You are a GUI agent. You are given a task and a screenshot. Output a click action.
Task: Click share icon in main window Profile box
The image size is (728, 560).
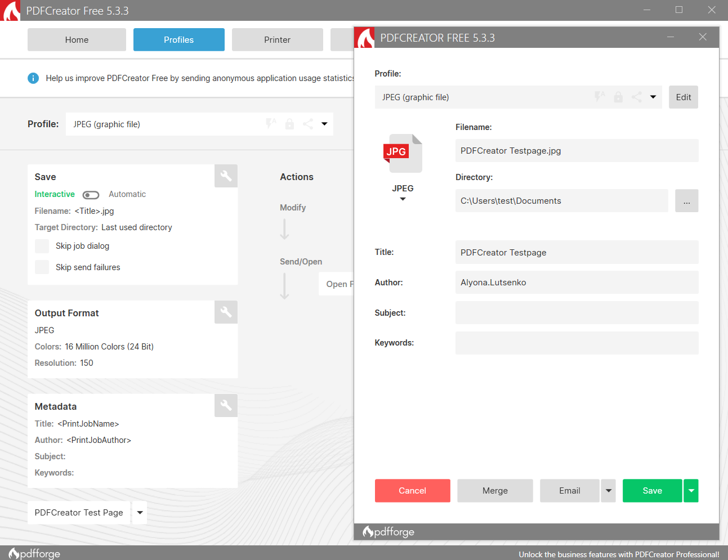point(307,124)
